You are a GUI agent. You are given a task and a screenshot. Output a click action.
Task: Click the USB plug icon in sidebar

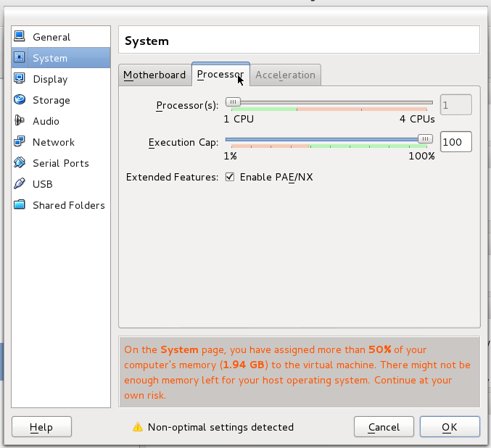tap(20, 183)
